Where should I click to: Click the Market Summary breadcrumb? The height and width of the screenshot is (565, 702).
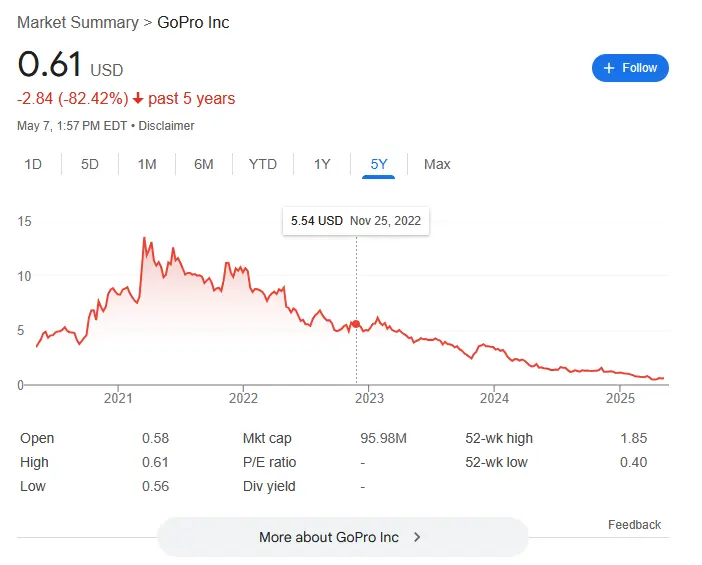pos(78,22)
